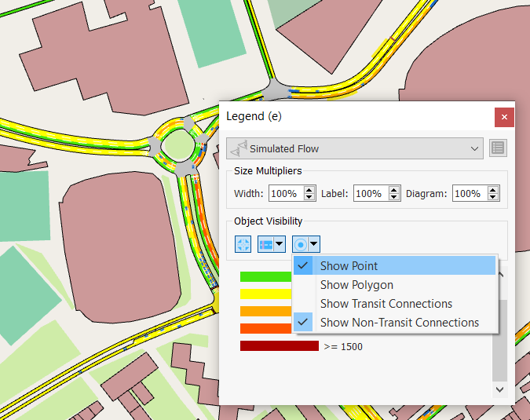Screen dimensions: 530x420
Task: Close the Legend panel
Action: point(504,117)
